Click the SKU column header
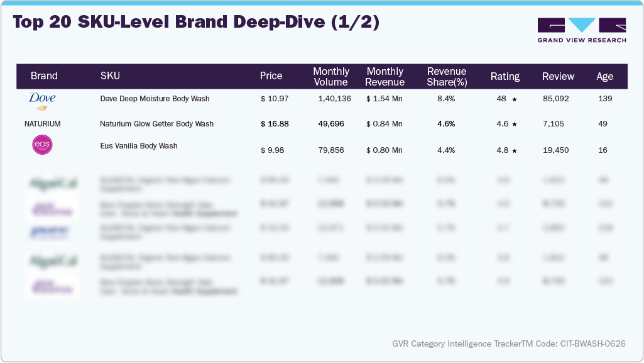Viewport: 644px width, 363px height. [110, 76]
